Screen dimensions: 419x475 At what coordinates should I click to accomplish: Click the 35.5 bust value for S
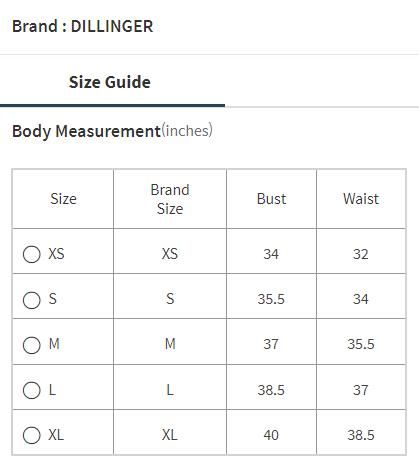pyautogui.click(x=271, y=299)
